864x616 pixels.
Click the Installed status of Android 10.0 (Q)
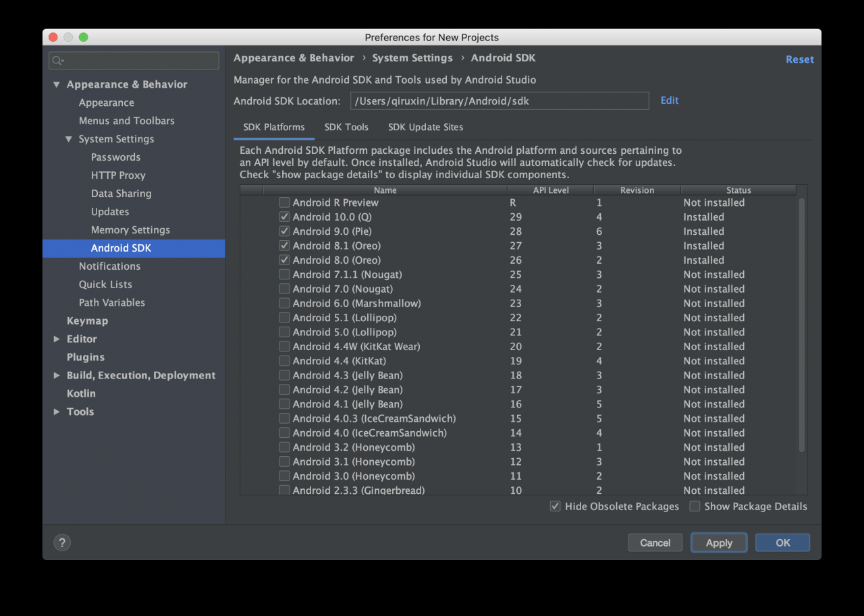pyautogui.click(x=703, y=217)
